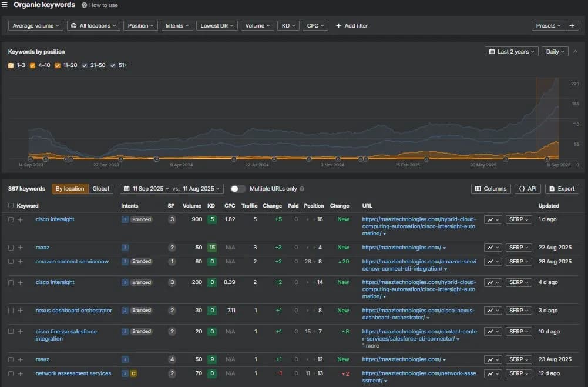Viewport: 588px width, 387px height.
Task: Switch to the Global tab
Action: pyautogui.click(x=101, y=189)
